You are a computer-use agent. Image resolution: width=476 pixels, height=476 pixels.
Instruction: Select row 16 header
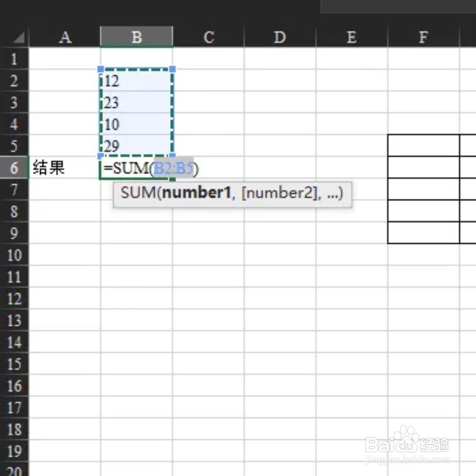(x=14, y=386)
